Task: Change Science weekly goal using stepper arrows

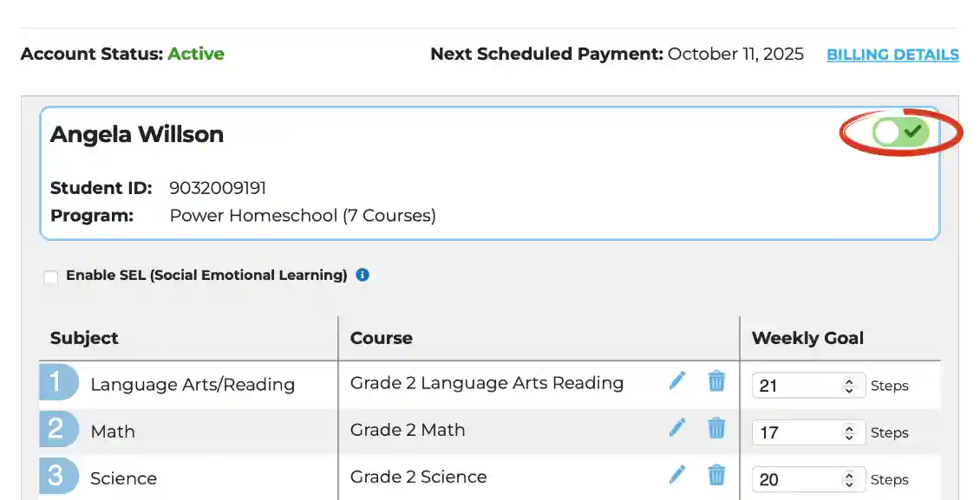Action: pyautogui.click(x=849, y=479)
